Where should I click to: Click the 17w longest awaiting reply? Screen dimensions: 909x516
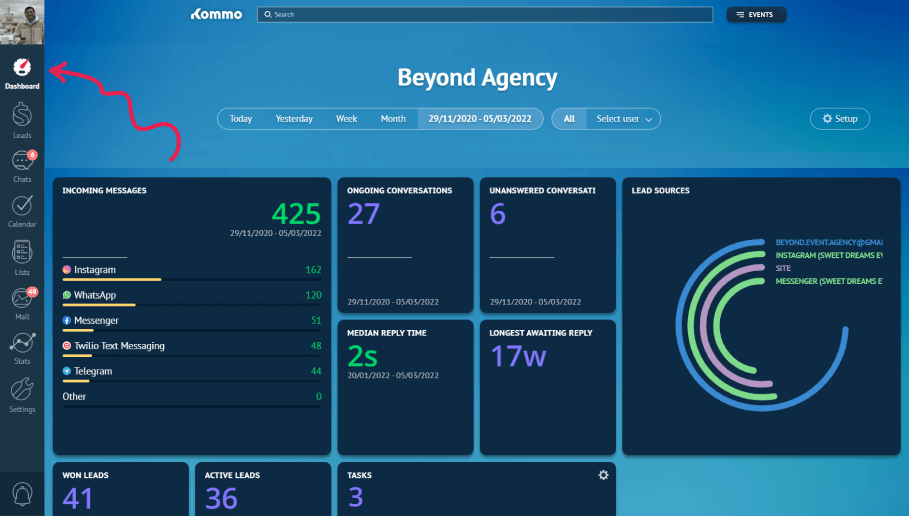tap(518, 356)
